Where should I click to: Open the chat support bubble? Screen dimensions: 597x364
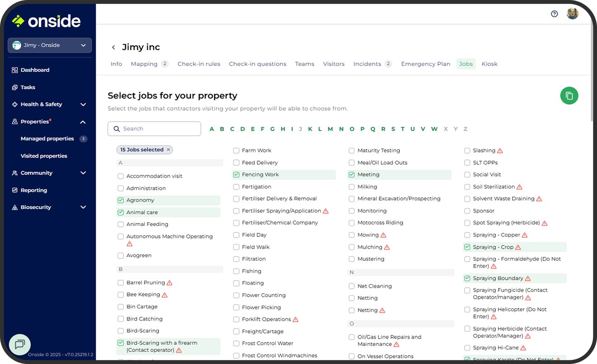tap(19, 345)
